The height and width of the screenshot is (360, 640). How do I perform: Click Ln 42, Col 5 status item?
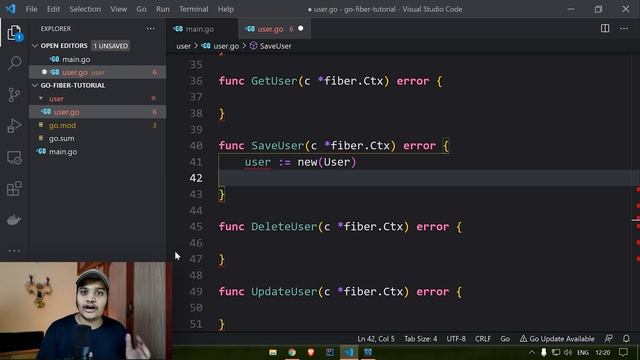376,339
